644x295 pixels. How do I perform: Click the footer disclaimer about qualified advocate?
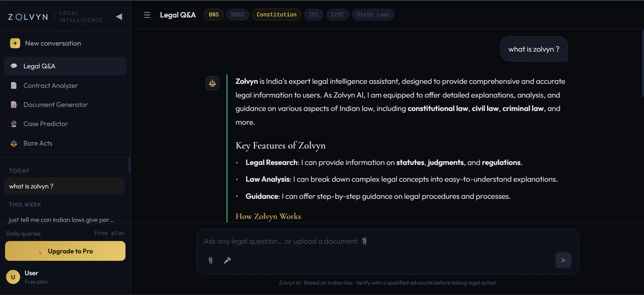click(388, 283)
